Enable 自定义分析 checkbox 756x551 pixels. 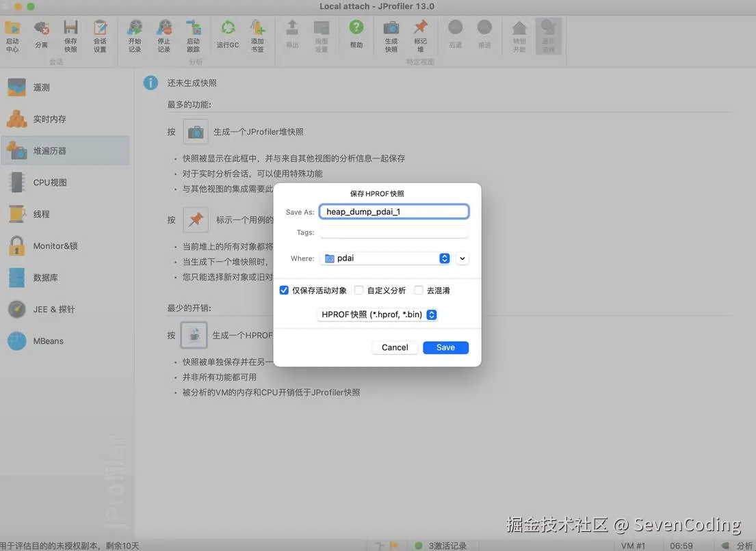tap(359, 290)
